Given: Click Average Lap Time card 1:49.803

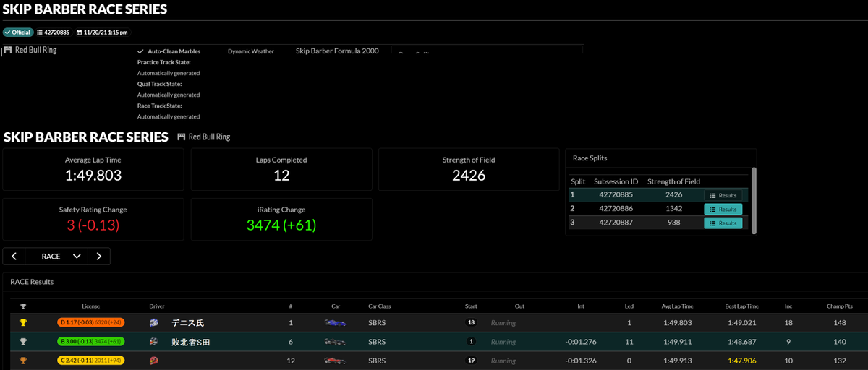Looking at the screenshot, I should pos(93,170).
